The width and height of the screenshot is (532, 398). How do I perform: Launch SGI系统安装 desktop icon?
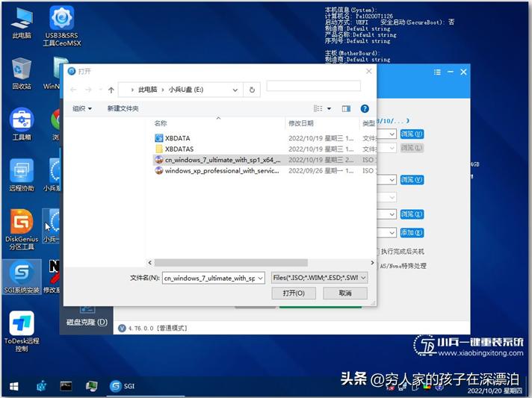point(22,277)
